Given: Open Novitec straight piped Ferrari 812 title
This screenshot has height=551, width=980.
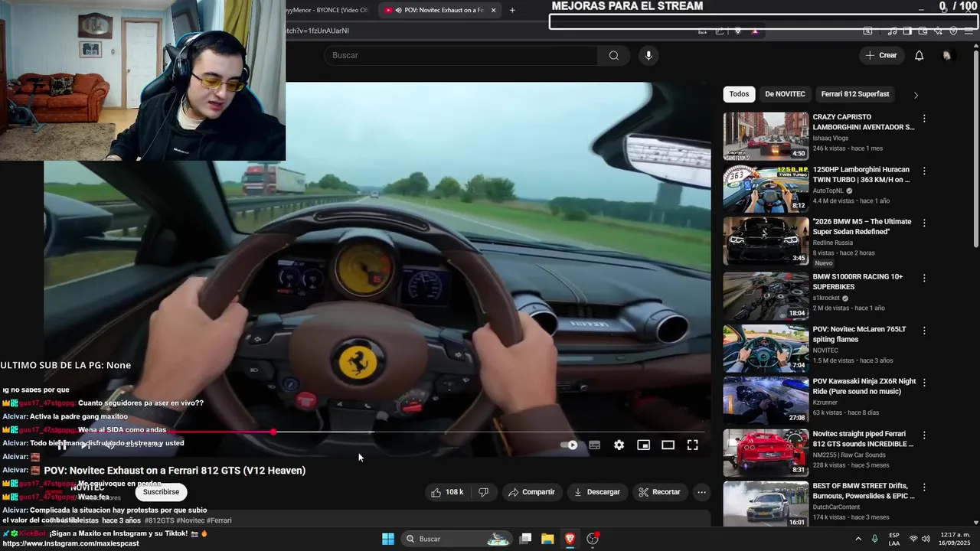Looking at the screenshot, I should (863, 439).
